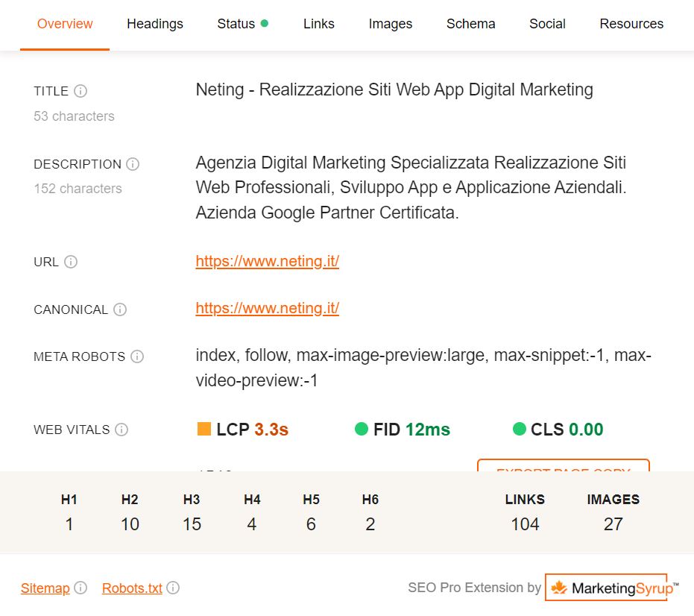
Task: Open the Sitemap link
Action: 45,588
